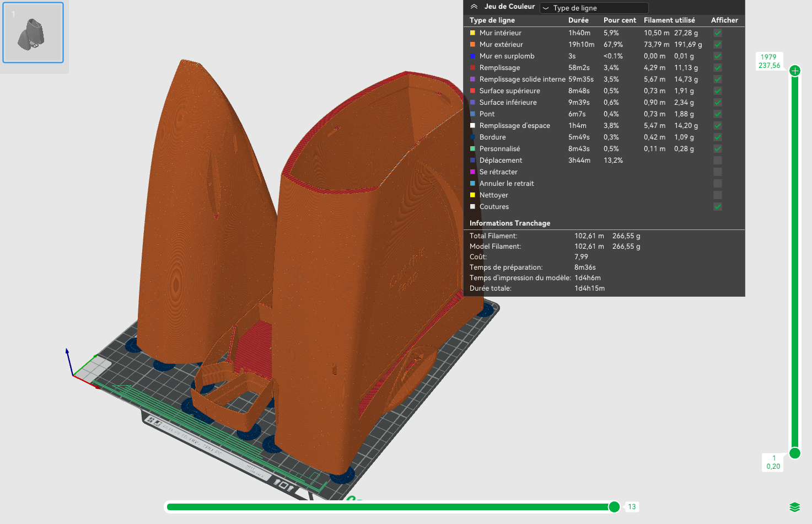
Task: Collapse the Jeu de Couleur legend panel
Action: pyautogui.click(x=474, y=7)
